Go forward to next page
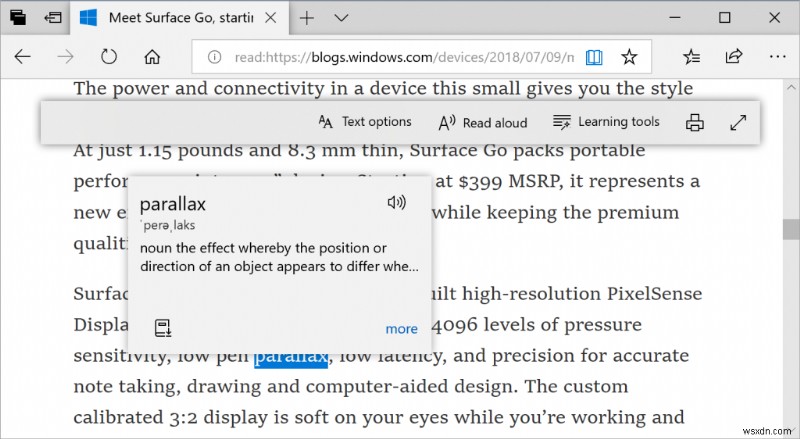Screen dimensions: 800x439 65,57
